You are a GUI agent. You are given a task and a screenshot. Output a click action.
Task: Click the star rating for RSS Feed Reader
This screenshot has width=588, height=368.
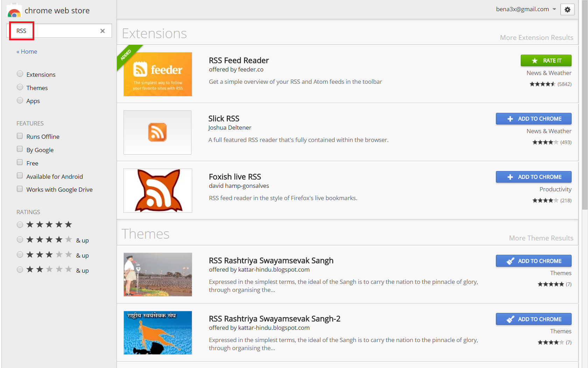542,84
